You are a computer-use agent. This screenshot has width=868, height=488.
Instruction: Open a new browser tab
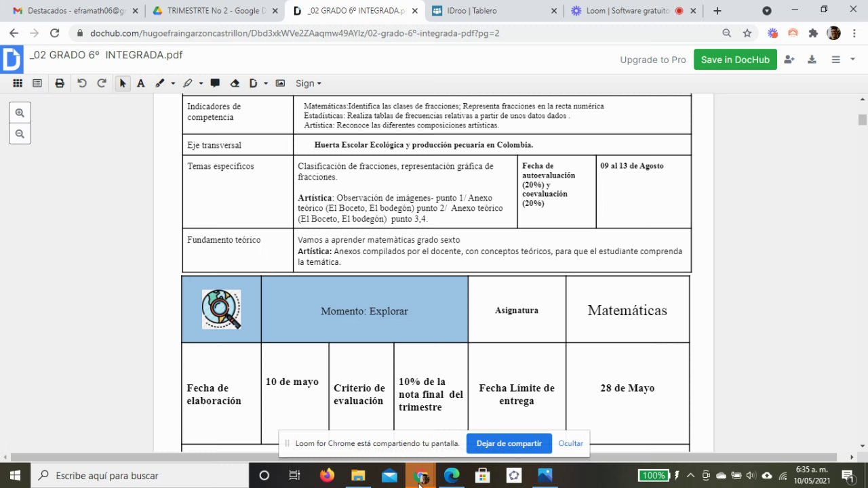tap(717, 11)
